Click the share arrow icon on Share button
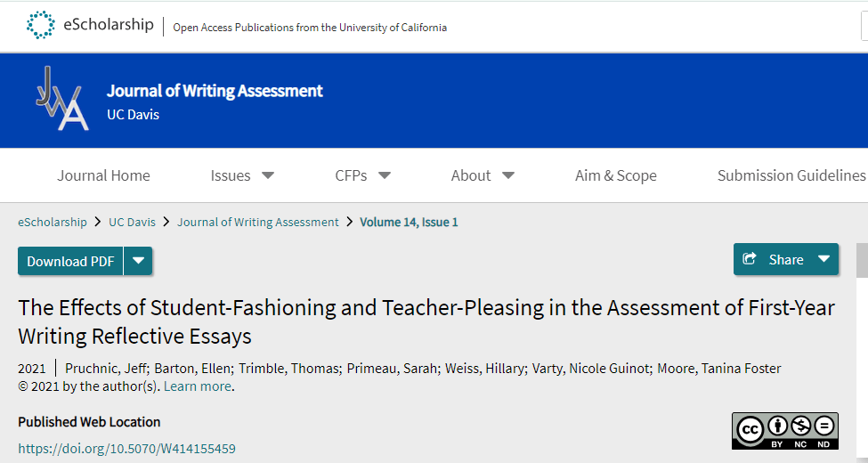The height and width of the screenshot is (463, 868). pyautogui.click(x=749, y=258)
